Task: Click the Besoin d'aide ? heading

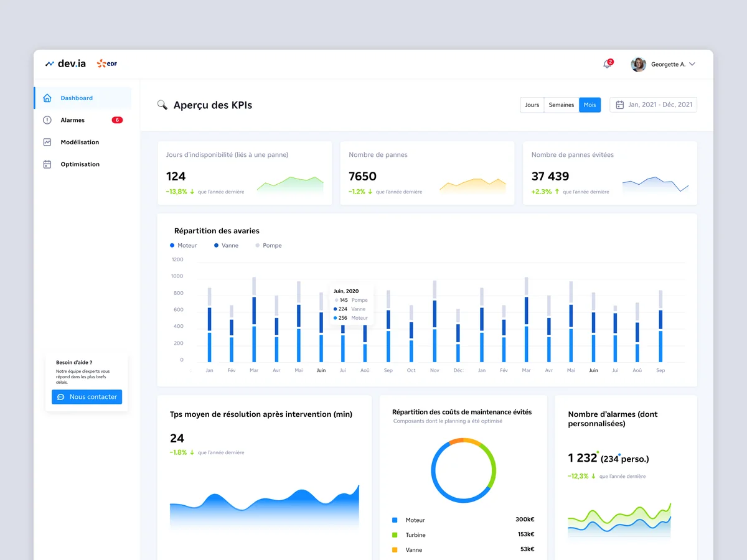Action: (74, 362)
